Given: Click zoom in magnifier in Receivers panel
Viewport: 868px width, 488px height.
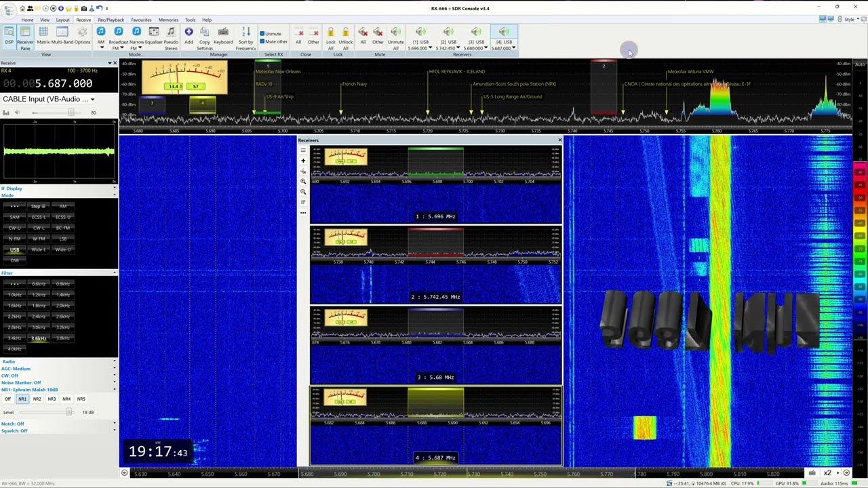Looking at the screenshot, I should click(x=303, y=182).
